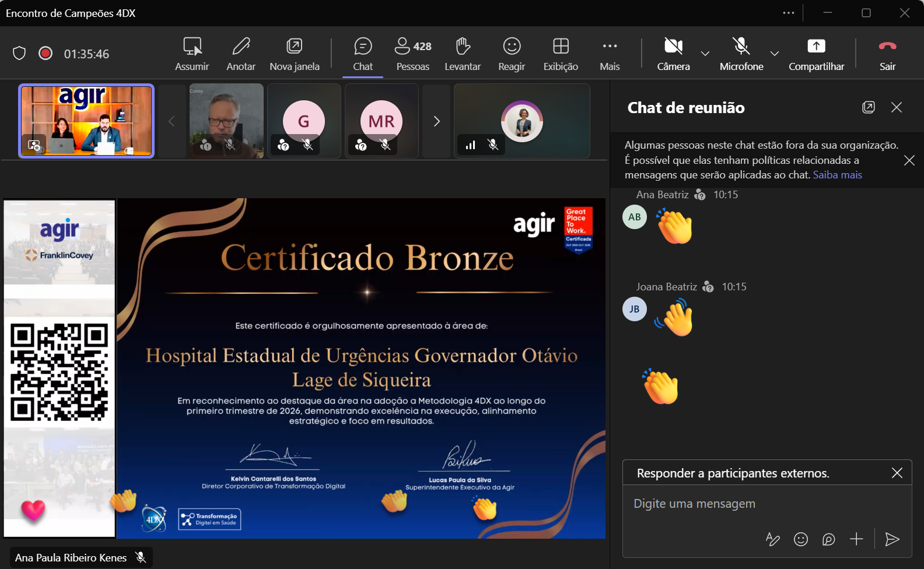Click the pink heart reaction

point(33,511)
